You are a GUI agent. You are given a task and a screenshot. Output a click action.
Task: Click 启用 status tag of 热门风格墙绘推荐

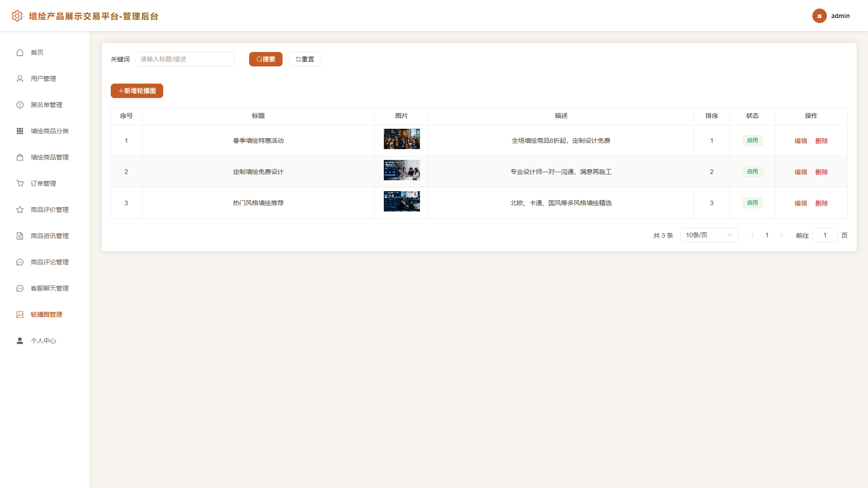click(x=752, y=203)
